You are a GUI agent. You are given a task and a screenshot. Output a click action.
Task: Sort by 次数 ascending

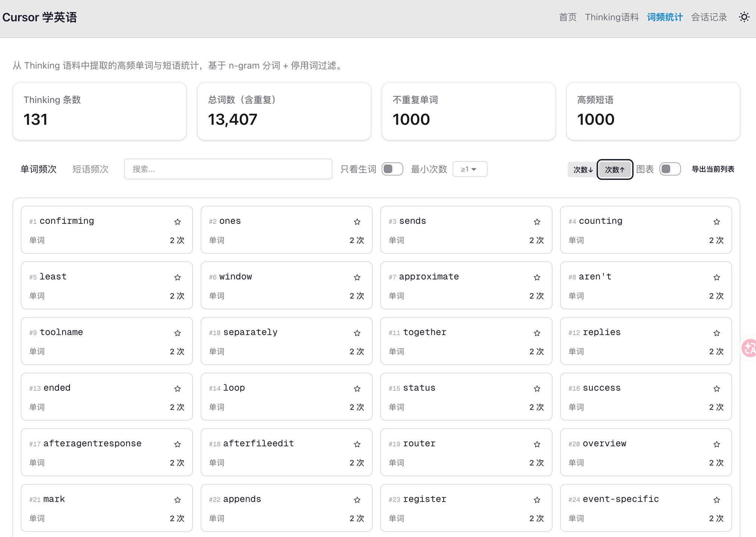(x=615, y=169)
